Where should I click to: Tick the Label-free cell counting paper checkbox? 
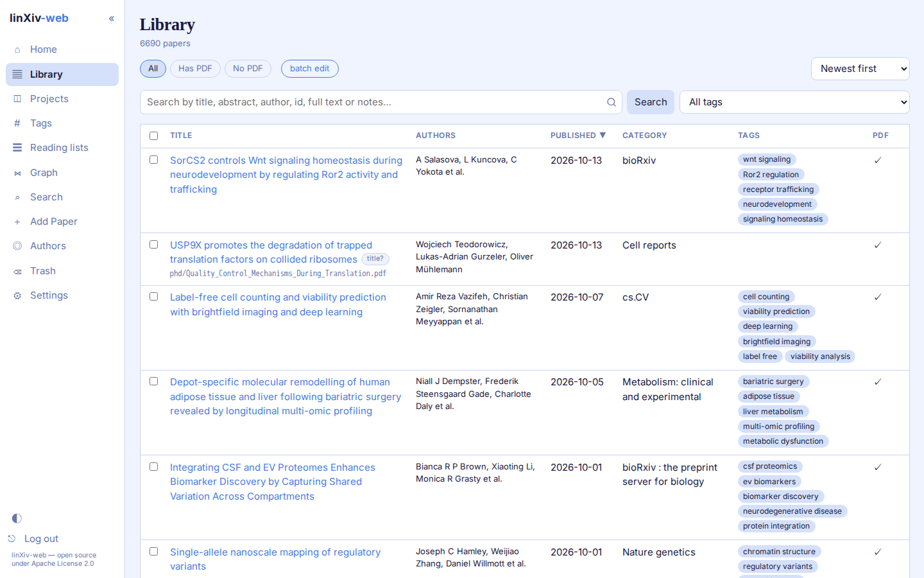tap(153, 296)
